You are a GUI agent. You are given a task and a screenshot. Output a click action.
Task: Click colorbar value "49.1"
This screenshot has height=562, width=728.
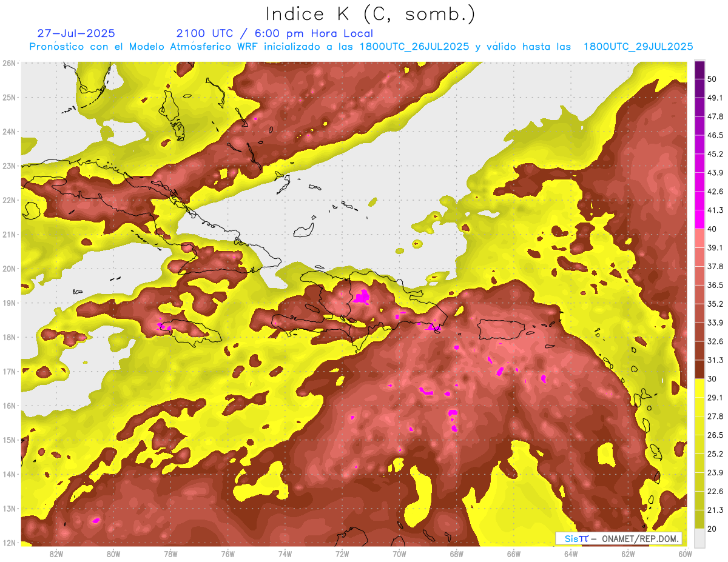[x=715, y=98]
